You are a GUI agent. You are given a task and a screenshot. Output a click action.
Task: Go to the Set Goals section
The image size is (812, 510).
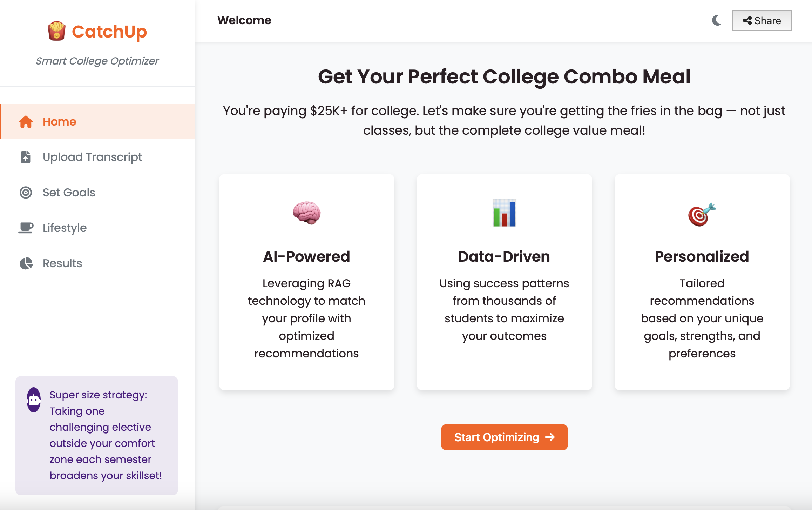pyautogui.click(x=69, y=193)
